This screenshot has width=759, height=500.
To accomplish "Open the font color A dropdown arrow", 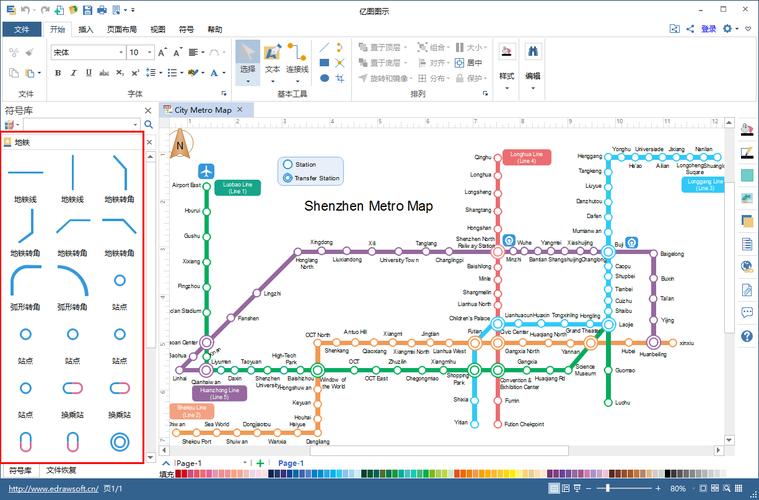I will coord(224,73).
